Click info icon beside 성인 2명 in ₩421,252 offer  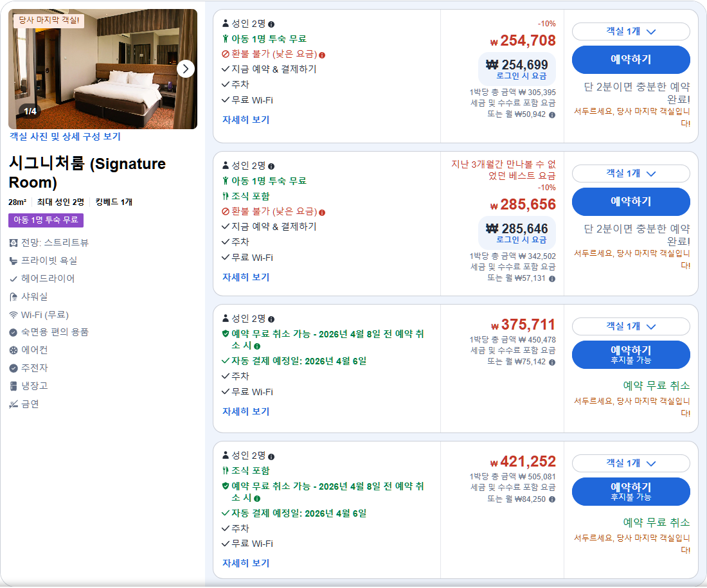click(x=271, y=456)
